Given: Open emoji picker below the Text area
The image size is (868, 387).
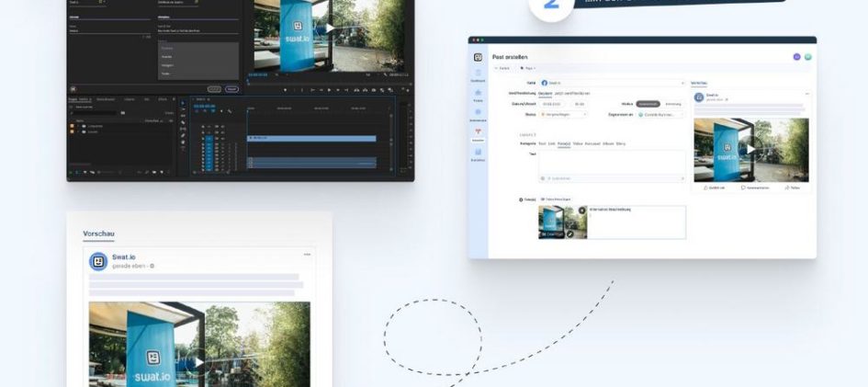Looking at the screenshot, I should (x=543, y=178).
